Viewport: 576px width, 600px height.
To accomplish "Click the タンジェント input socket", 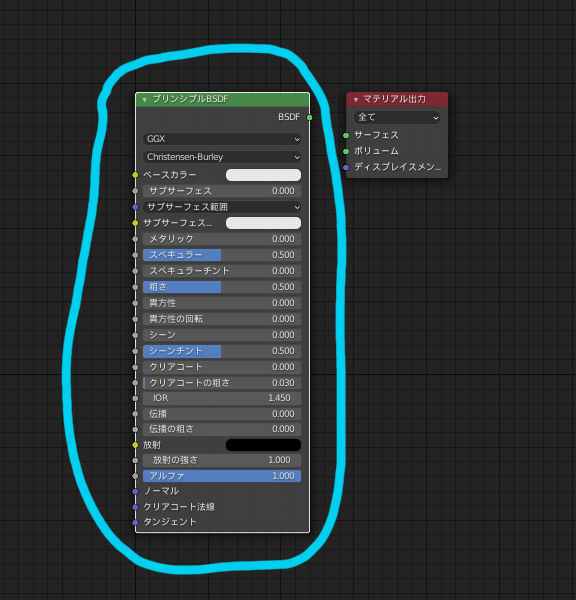I will pos(135,522).
